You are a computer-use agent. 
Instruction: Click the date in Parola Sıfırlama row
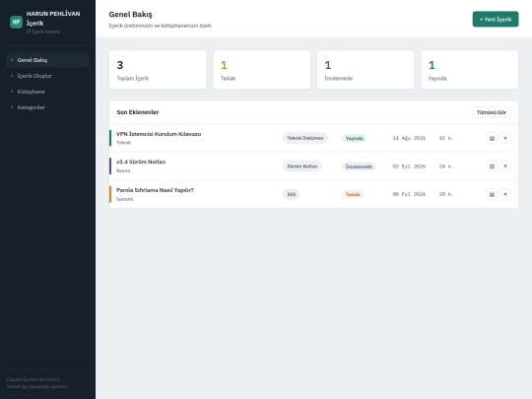(x=409, y=194)
